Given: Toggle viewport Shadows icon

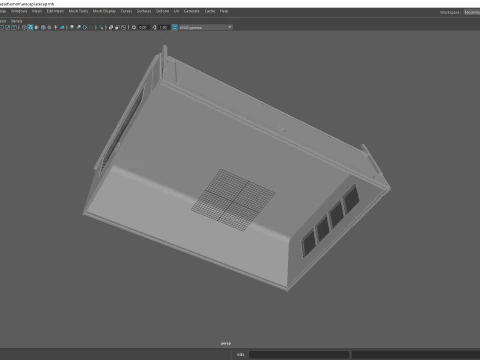Looking at the screenshot, I should coord(62,27).
